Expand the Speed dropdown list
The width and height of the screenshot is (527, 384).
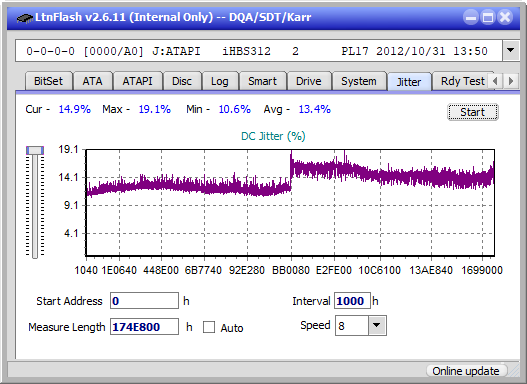(x=377, y=325)
